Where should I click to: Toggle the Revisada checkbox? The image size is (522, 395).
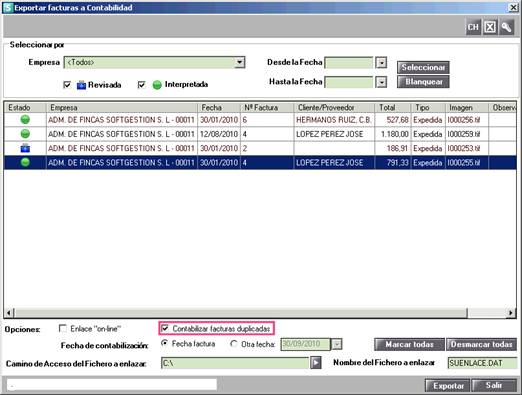(x=67, y=85)
